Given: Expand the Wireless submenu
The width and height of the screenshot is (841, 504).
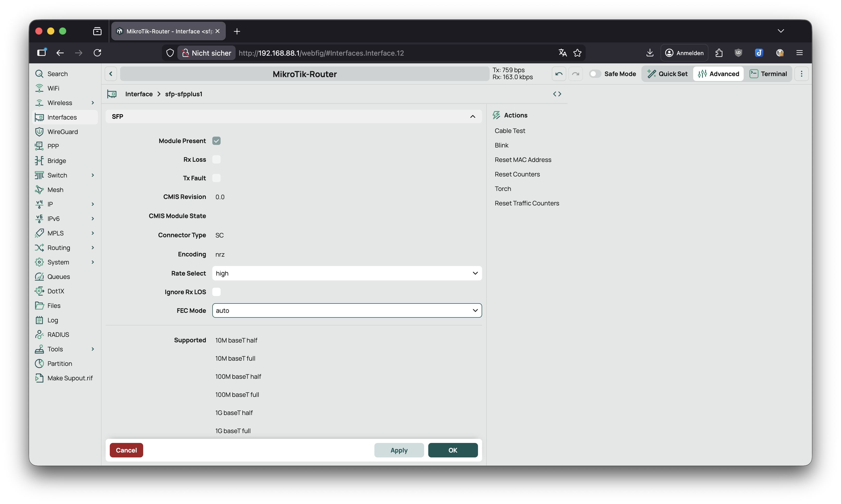Looking at the screenshot, I should pyautogui.click(x=92, y=102).
